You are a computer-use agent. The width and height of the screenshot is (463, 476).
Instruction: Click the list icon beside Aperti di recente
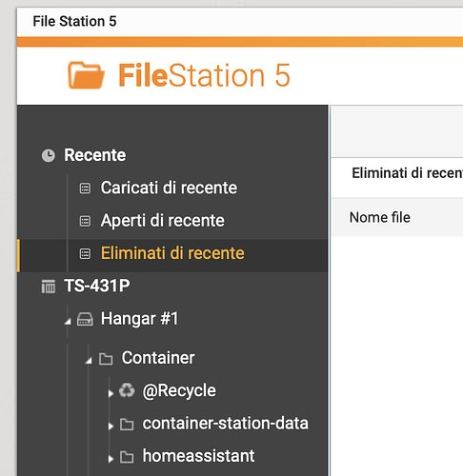tap(85, 221)
